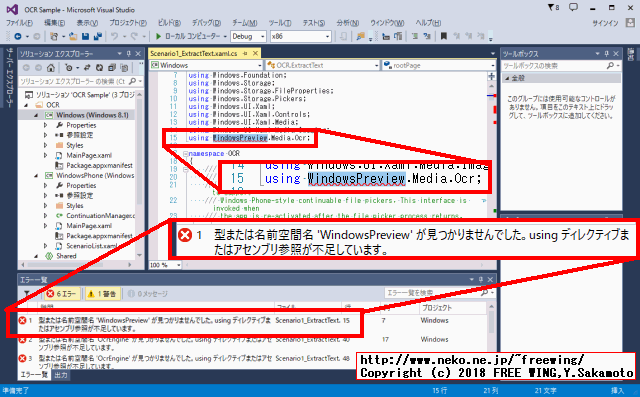This screenshot has width=640, height=397.
Task: Pin the Solution Explorer panel
Action: click(129, 54)
